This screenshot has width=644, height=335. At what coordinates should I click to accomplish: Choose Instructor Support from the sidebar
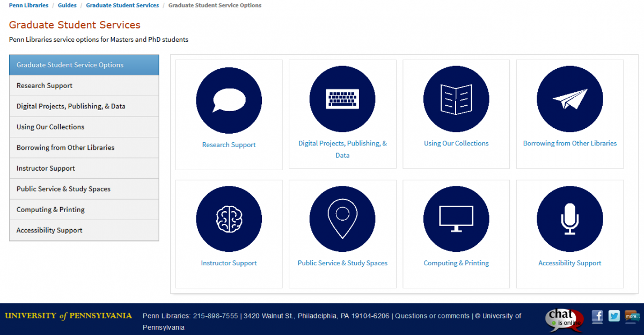coord(84,169)
